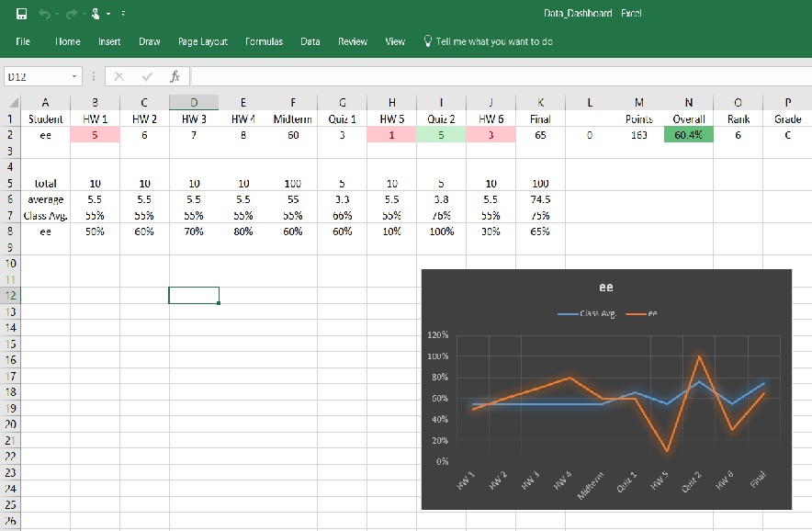This screenshot has width=812, height=531.
Task: Click the chart title 'ee'
Action: pyautogui.click(x=605, y=288)
